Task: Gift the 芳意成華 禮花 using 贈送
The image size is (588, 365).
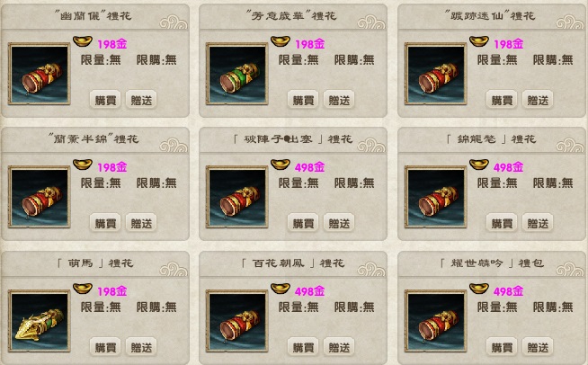Action: (339, 100)
